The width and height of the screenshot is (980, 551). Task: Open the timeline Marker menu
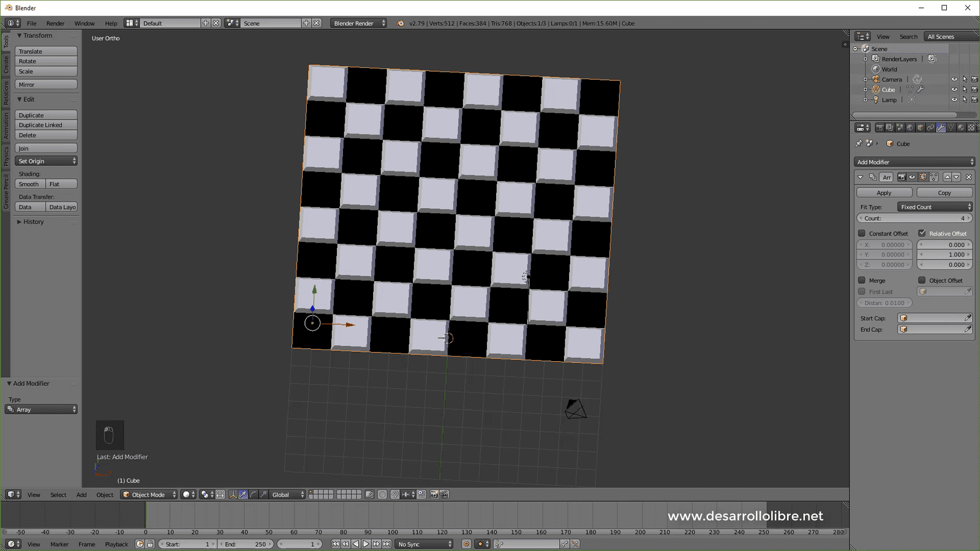click(x=59, y=544)
